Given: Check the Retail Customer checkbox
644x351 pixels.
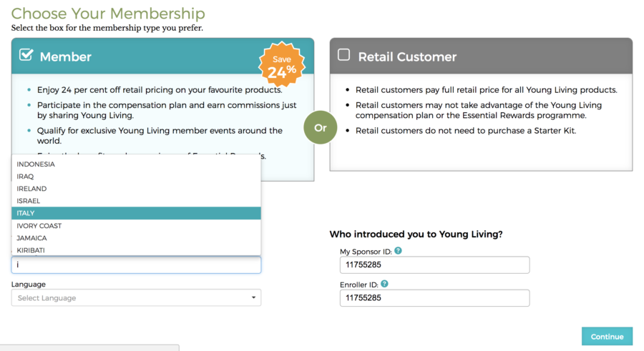Looking at the screenshot, I should (x=343, y=54).
